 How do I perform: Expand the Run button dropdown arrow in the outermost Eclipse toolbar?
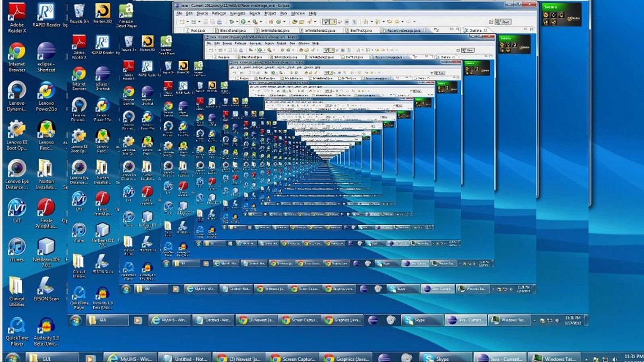click(x=248, y=22)
